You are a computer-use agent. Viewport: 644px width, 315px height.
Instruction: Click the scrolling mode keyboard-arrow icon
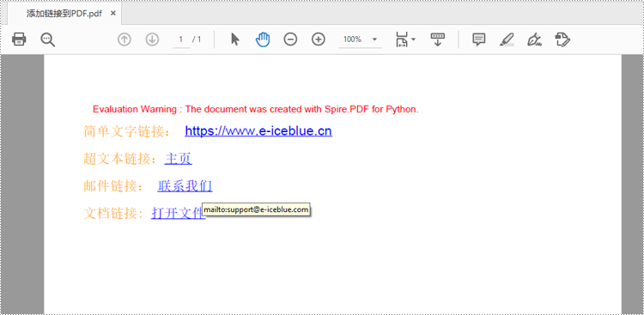point(437,39)
